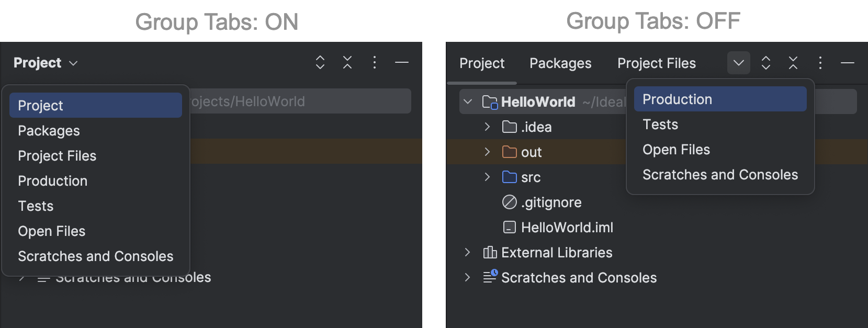This screenshot has width=868, height=328.
Task: Select the HelloWorld.iml file
Action: (567, 228)
